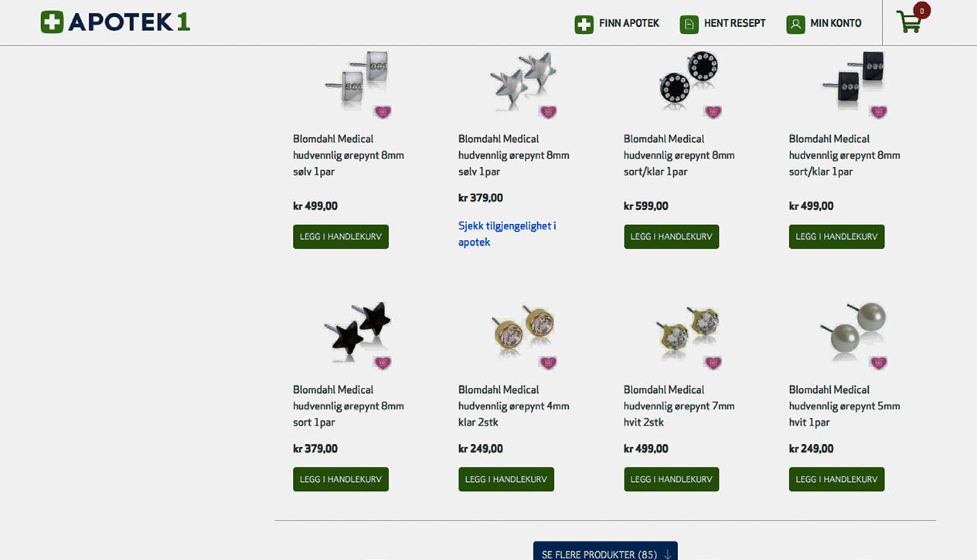Add 8mm sort star earrings to cart
This screenshot has width=977, height=560.
click(x=340, y=479)
